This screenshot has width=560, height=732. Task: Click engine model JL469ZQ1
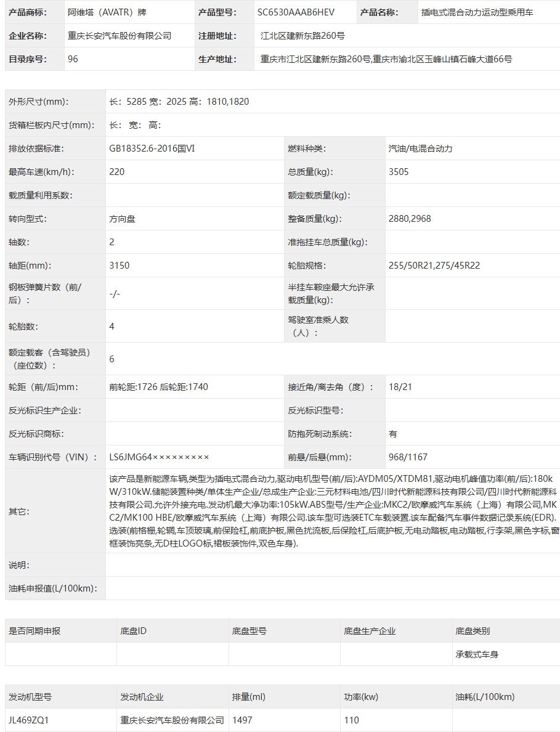click(x=28, y=720)
